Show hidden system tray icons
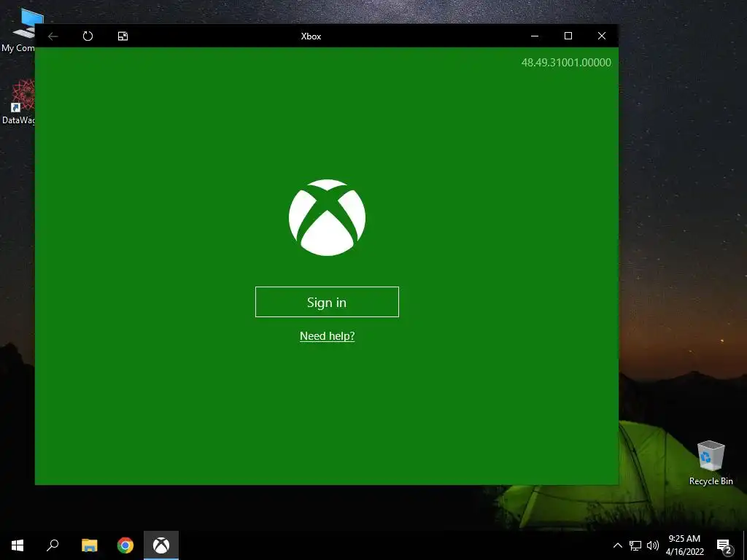The width and height of the screenshot is (747, 560). (x=617, y=545)
